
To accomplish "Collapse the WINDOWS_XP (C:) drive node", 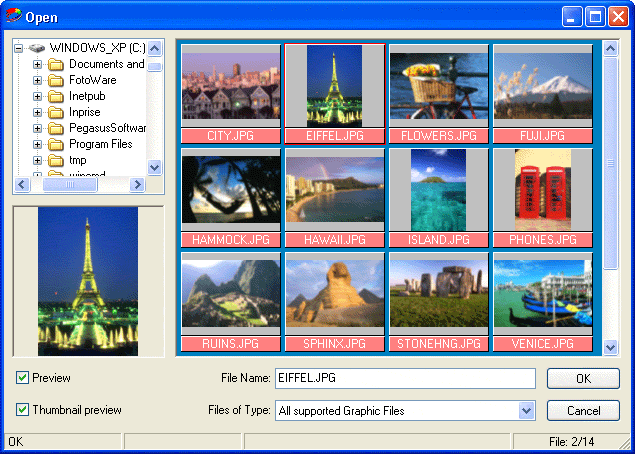I will (x=19, y=48).
